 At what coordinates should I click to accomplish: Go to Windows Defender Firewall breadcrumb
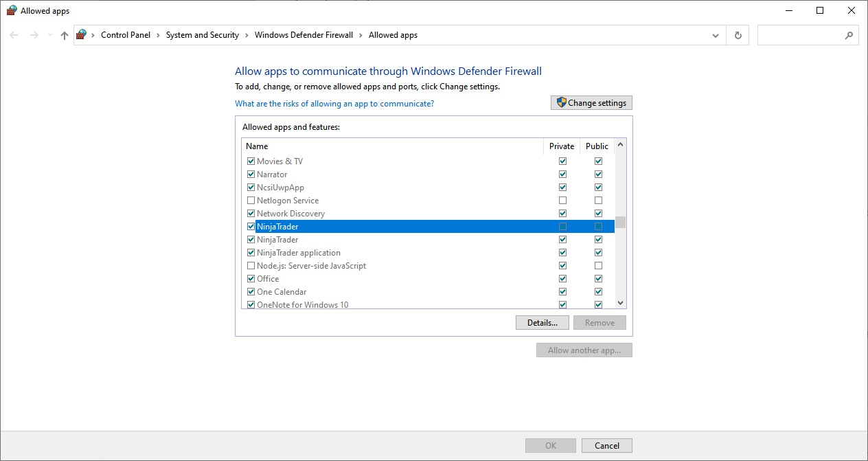[304, 35]
